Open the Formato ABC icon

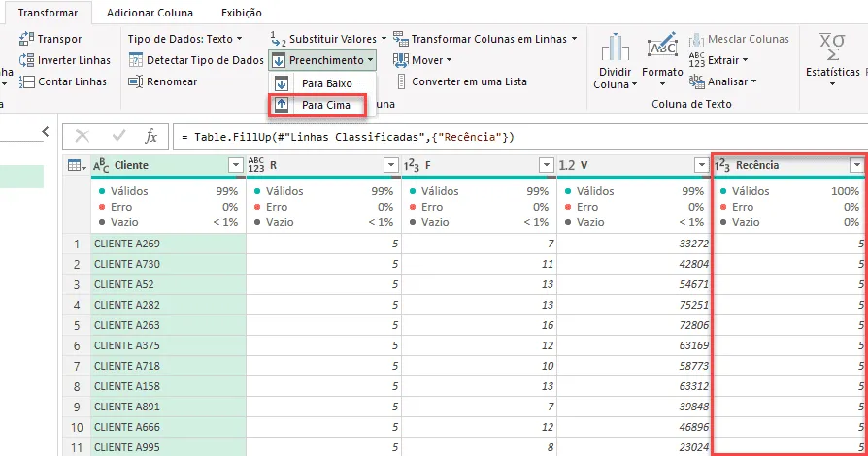click(x=662, y=46)
